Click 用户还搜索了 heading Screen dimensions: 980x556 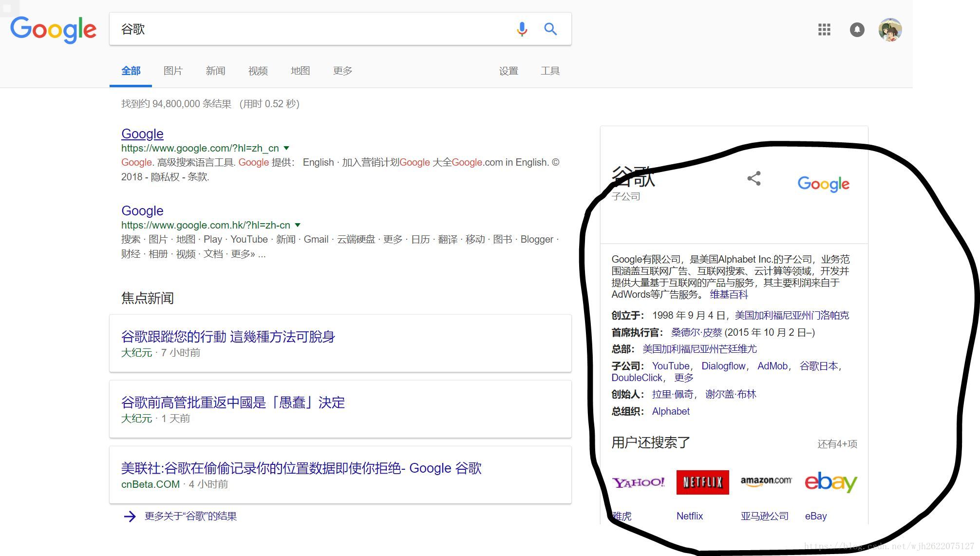(x=651, y=442)
